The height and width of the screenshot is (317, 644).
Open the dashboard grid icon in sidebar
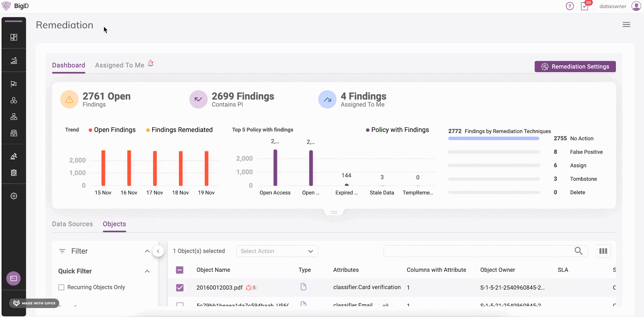(x=14, y=37)
